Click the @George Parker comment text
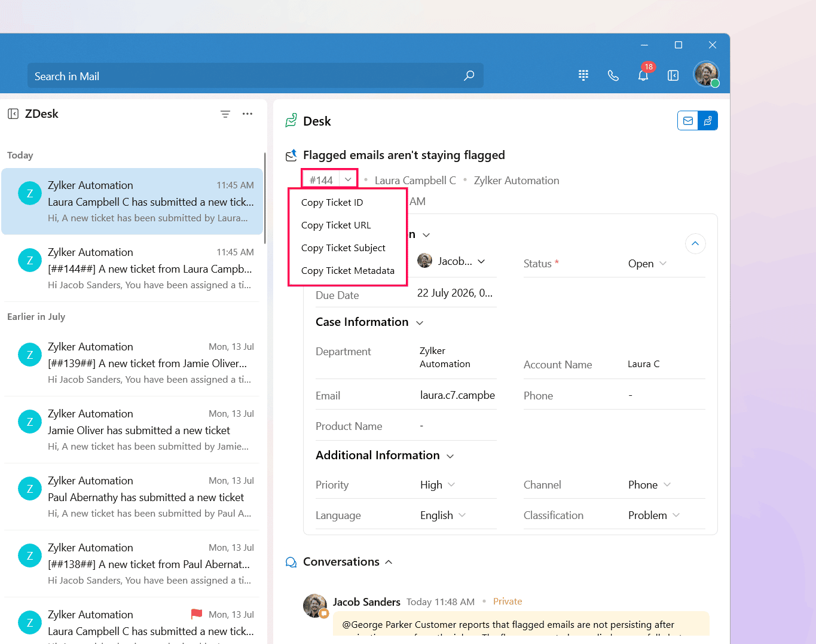This screenshot has width=816, height=644. [x=508, y=625]
